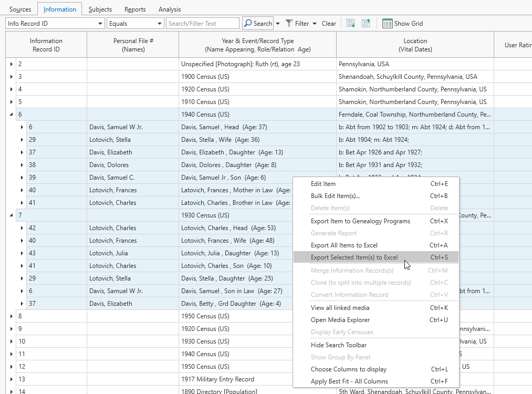This screenshot has height=394, width=532.
Task: Click the Filter funnel icon
Action: coord(289,24)
